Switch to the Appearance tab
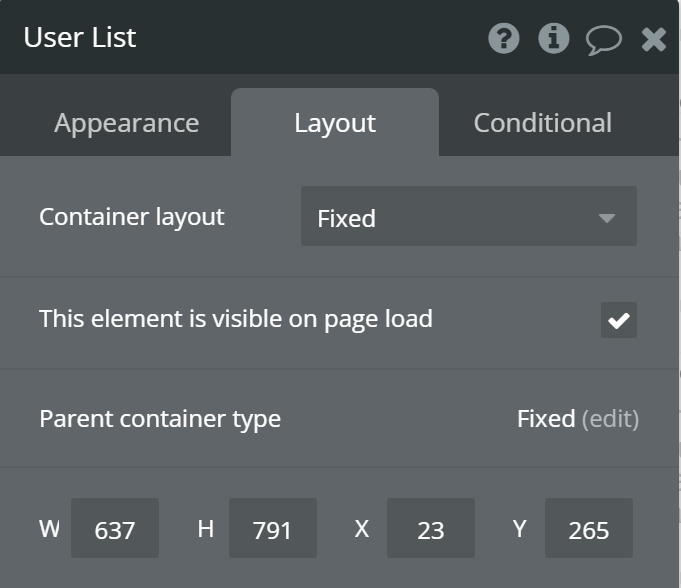Viewport: 681px width, 588px height. (x=126, y=123)
